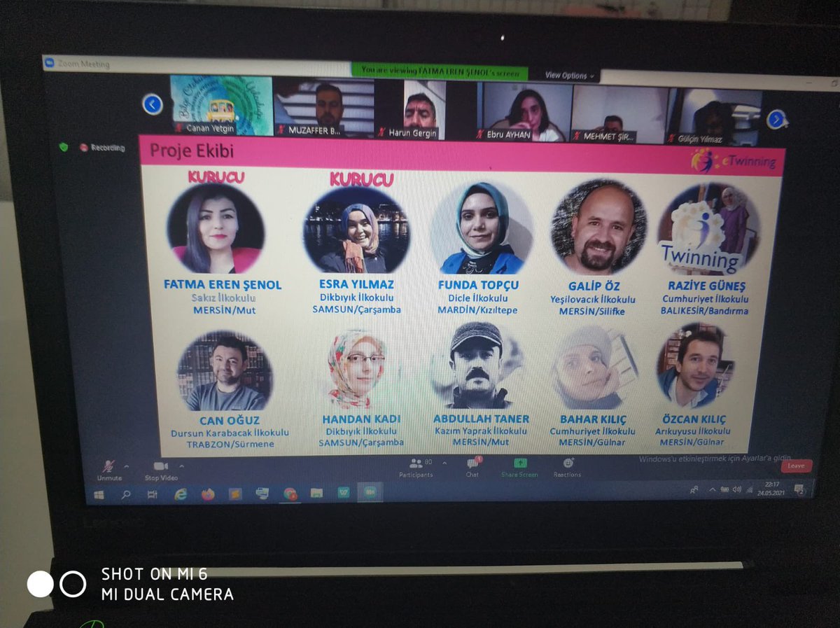
Task: Open the volume control in system tray
Action: pos(736,489)
